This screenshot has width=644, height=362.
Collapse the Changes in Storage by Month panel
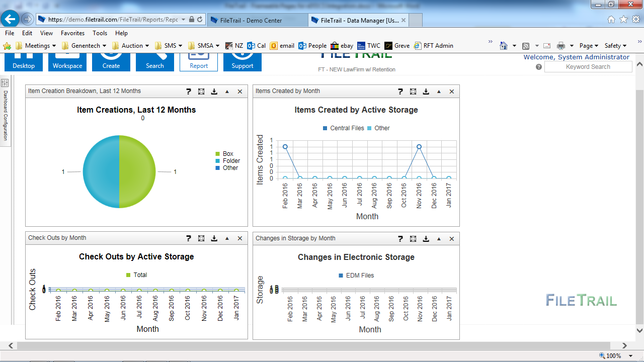[439, 239]
